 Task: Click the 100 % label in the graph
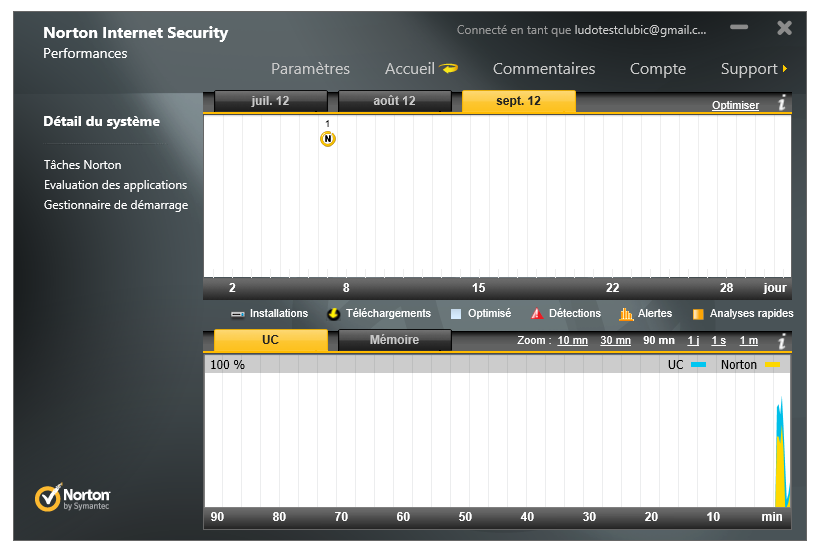click(x=227, y=365)
